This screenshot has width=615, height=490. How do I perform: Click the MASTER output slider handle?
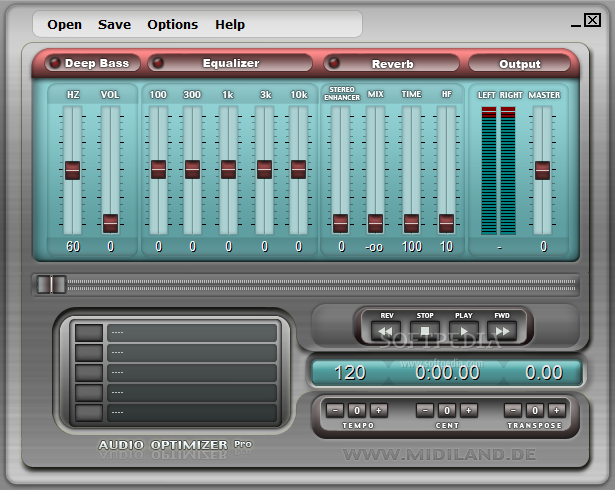[x=542, y=170]
